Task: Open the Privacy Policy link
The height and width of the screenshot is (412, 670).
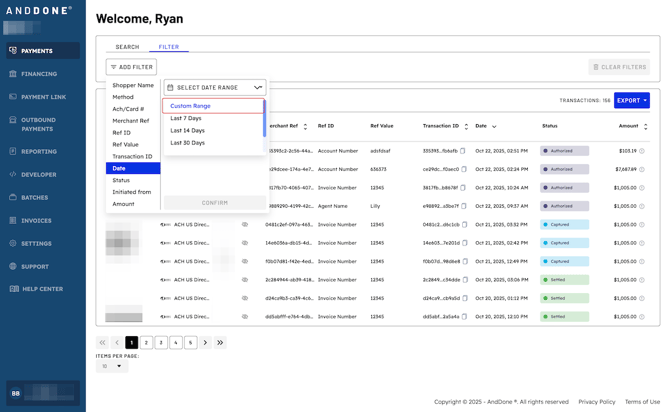Action: (596, 402)
